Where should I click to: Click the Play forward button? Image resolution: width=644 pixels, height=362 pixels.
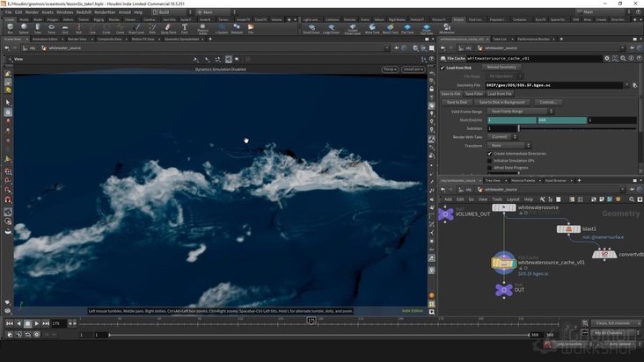click(x=37, y=323)
